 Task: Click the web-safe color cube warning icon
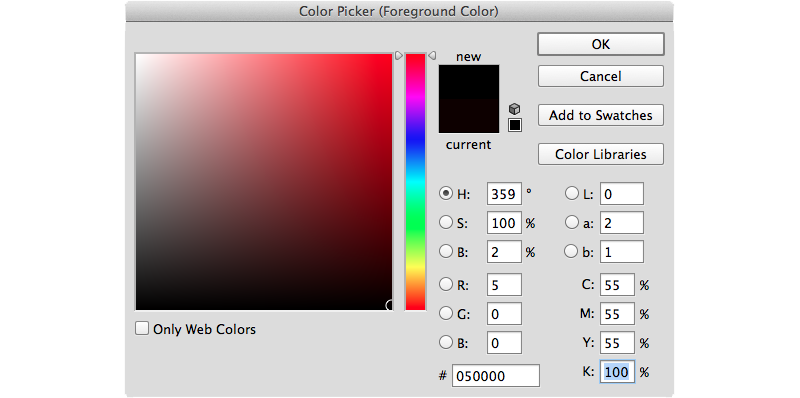(x=515, y=109)
